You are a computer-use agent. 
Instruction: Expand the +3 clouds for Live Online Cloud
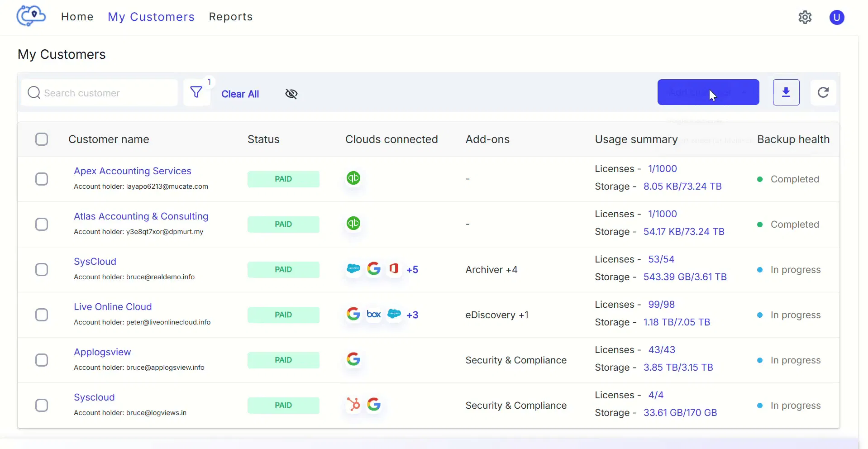click(413, 314)
